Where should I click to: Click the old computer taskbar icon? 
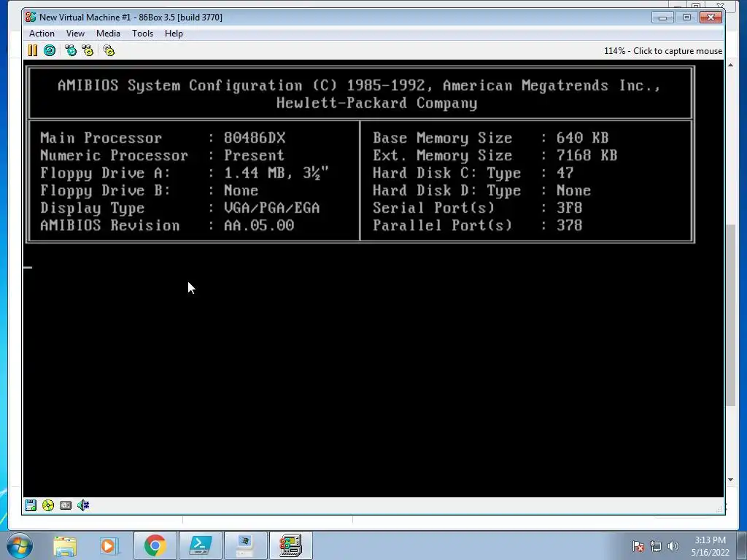click(x=245, y=545)
